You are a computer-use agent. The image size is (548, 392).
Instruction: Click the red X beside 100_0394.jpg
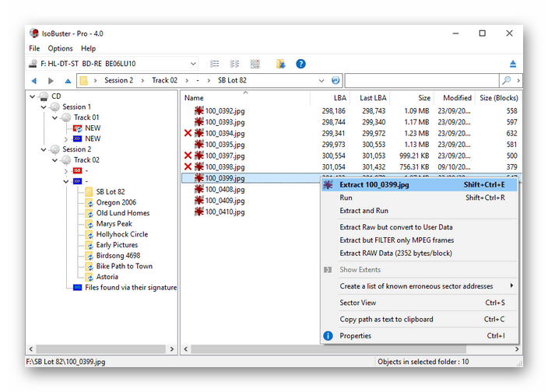[188, 133]
